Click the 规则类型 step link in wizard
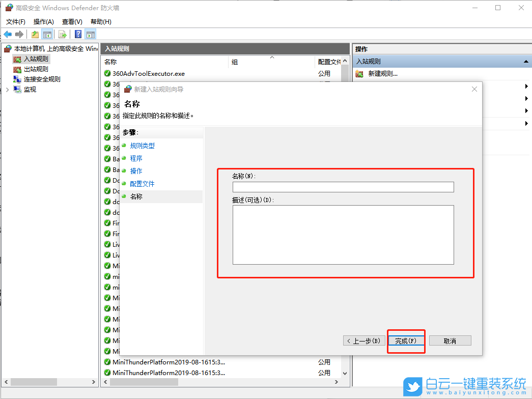532x399 pixels. [142, 145]
